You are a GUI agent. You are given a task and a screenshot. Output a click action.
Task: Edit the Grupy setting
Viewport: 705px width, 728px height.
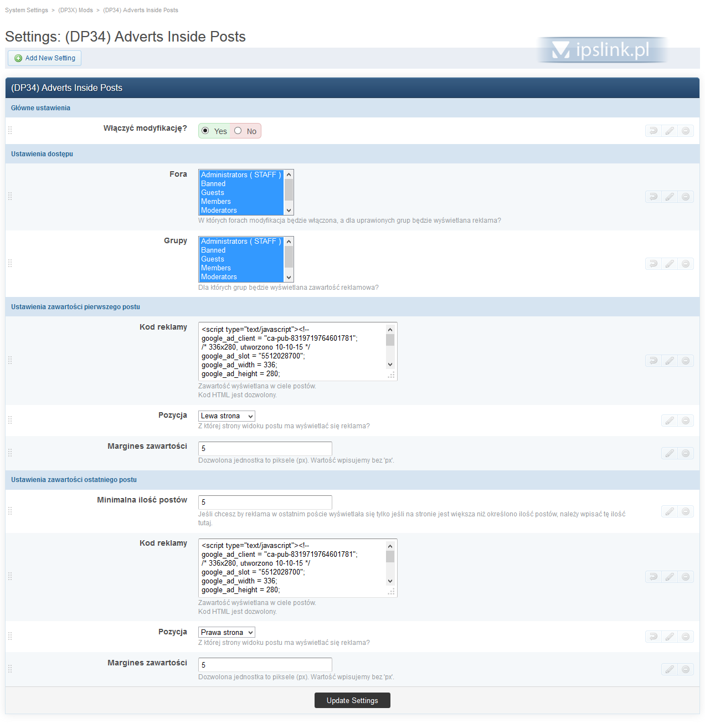click(x=670, y=264)
